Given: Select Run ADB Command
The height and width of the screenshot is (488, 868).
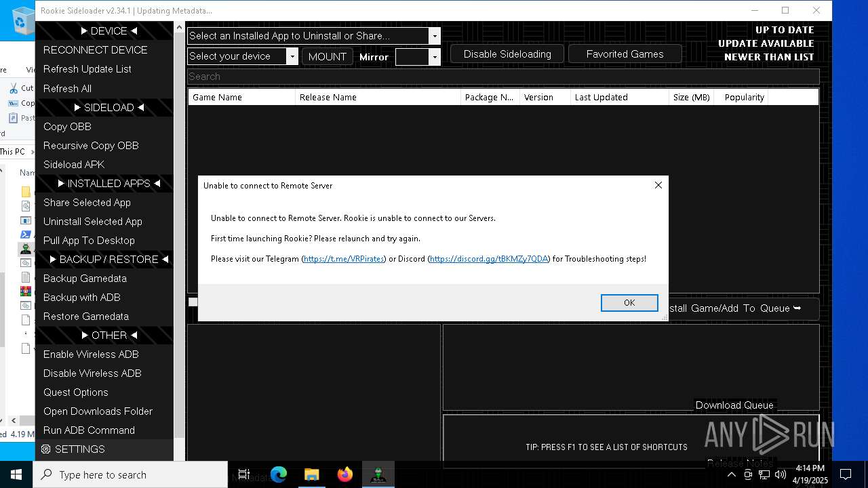Looking at the screenshot, I should point(89,430).
